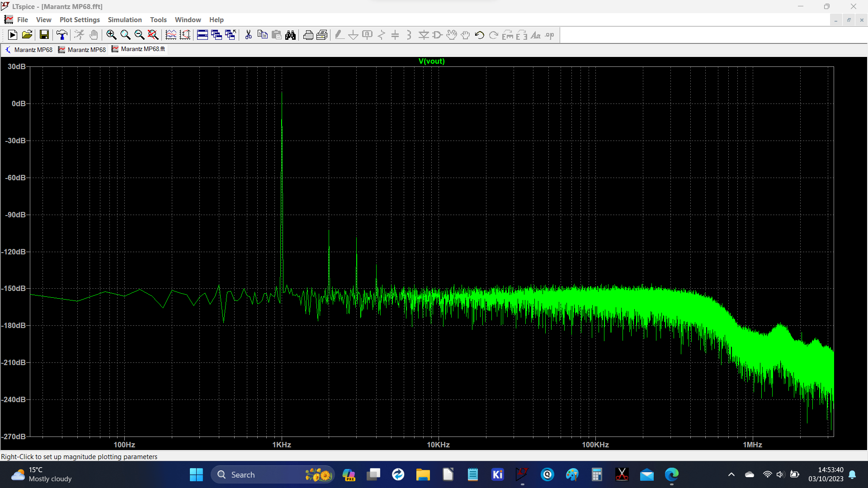Viewport: 868px width, 488px height.
Task: Click the Run simulation icon
Action: coord(13,35)
